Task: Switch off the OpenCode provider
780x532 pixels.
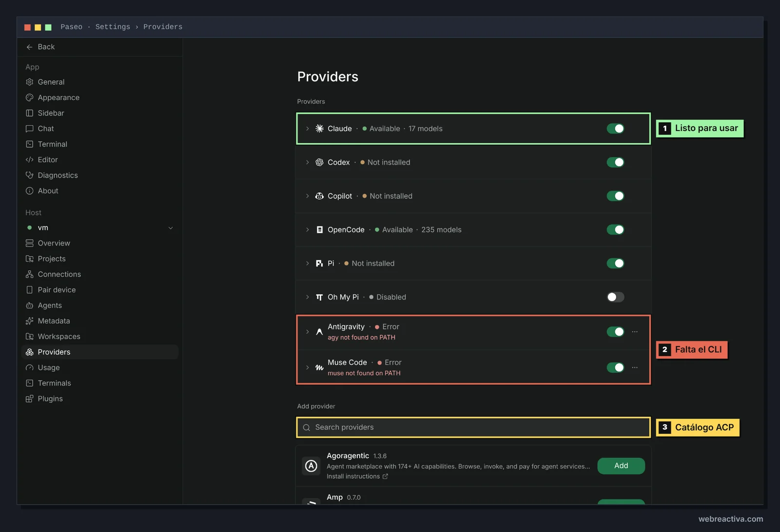Action: [x=615, y=229]
